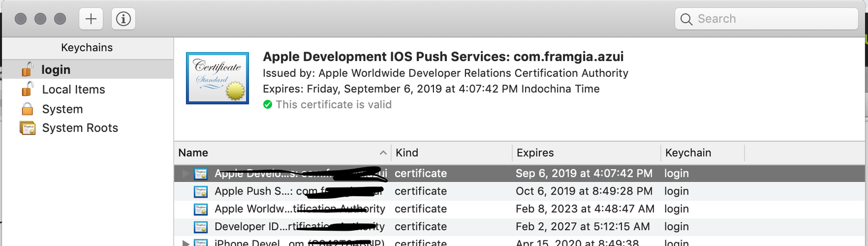The image size is (868, 246).
Task: Sort certificates by Expires column header
Action: pos(535,153)
